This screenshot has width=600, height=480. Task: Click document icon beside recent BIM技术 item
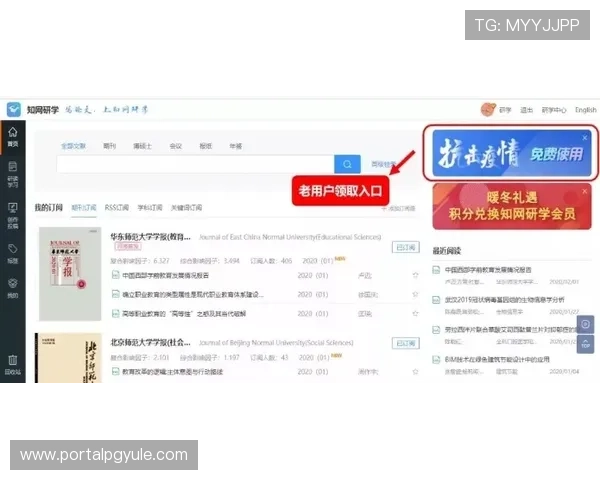point(436,359)
